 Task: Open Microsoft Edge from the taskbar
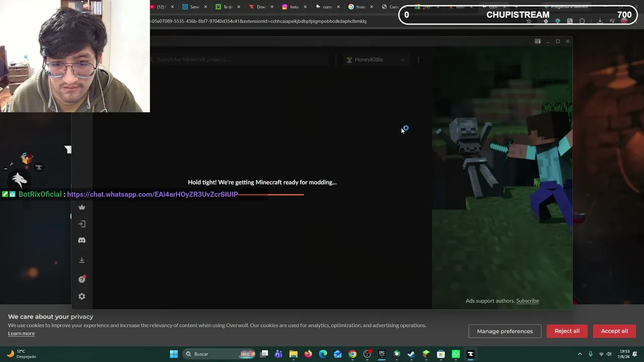(323, 354)
